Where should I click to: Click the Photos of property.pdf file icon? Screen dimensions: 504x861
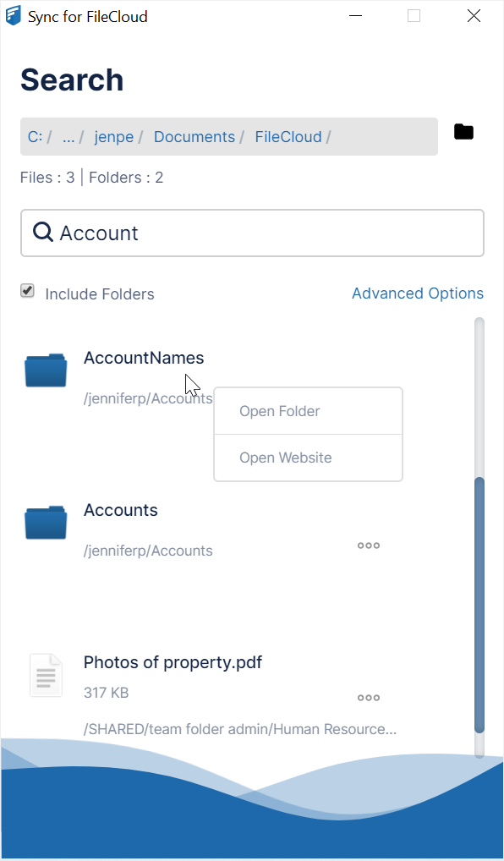(46, 674)
